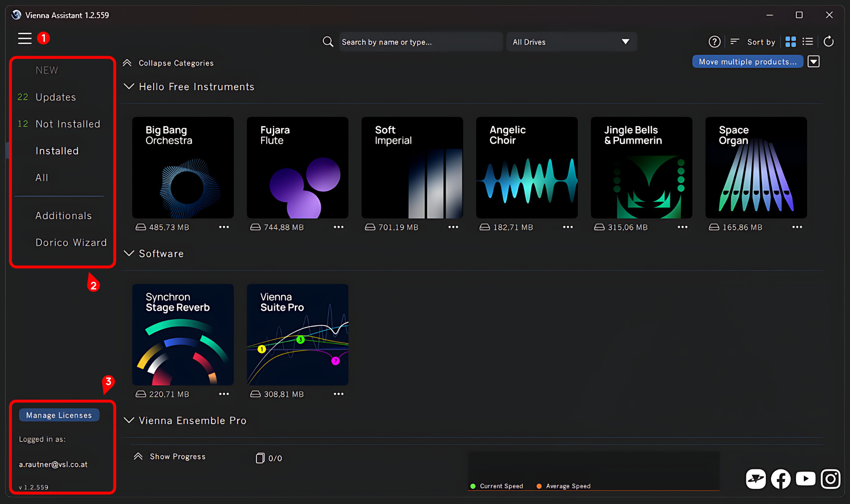Open the Dorico Wizard sidebar item
850x504 pixels.
[x=71, y=243]
